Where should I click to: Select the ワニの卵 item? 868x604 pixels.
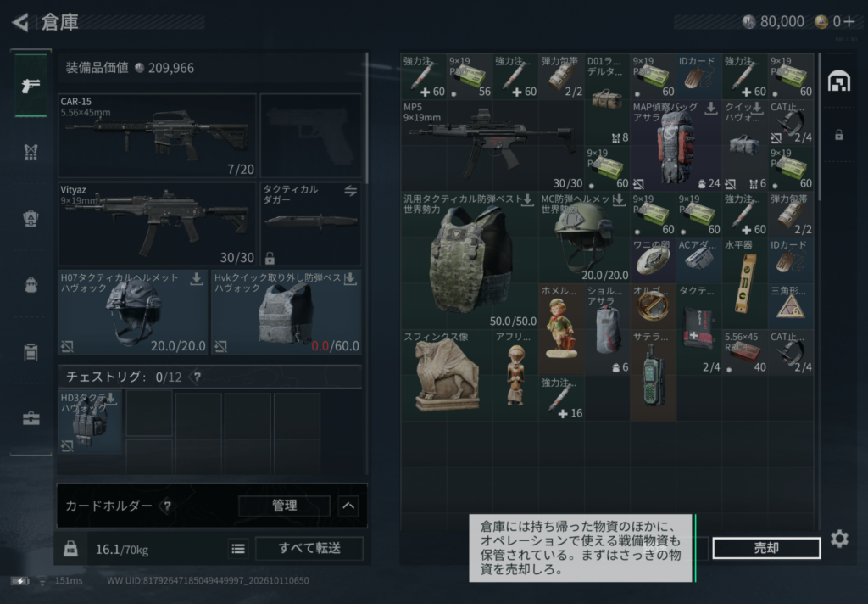tap(654, 260)
